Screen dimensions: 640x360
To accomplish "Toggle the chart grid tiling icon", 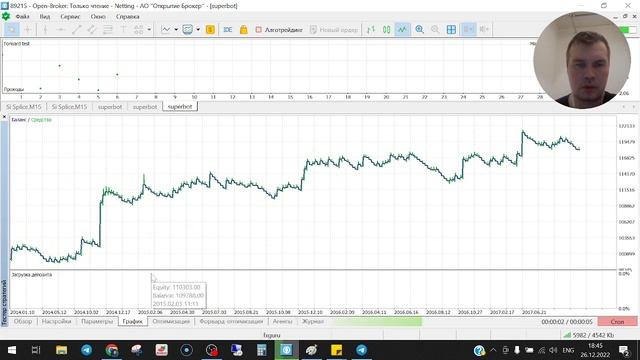I will [451, 29].
